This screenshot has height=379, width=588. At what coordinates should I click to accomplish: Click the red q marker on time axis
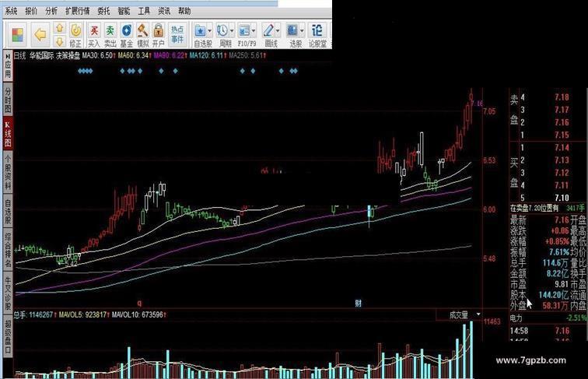click(x=139, y=303)
